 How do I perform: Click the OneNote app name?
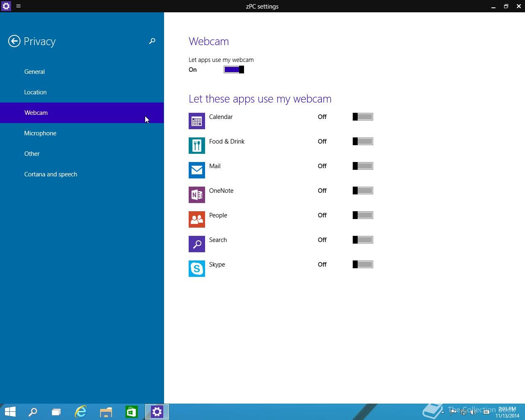(x=221, y=191)
